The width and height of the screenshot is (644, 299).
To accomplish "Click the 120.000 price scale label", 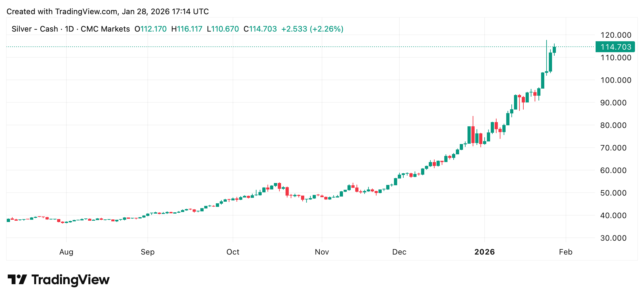I will [x=616, y=35].
